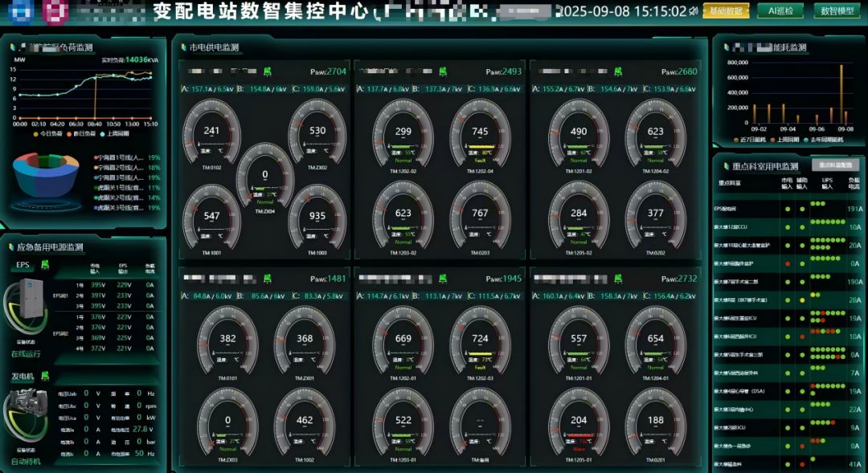Click the EPS cabinet device image
This screenshot has height=473, width=868.
coord(31,299)
